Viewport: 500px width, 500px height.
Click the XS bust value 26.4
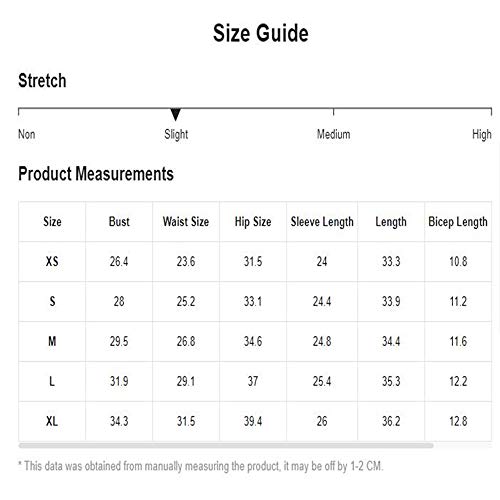[119, 261]
